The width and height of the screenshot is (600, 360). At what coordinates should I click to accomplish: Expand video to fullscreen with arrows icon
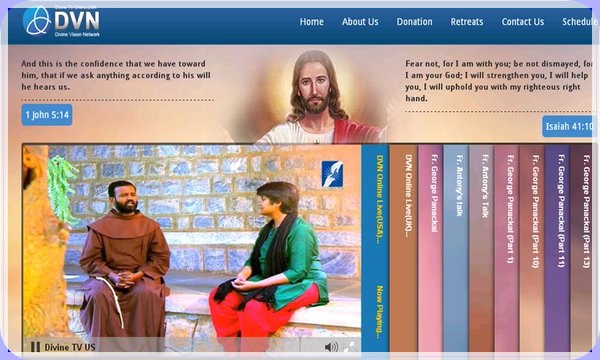[349, 347]
